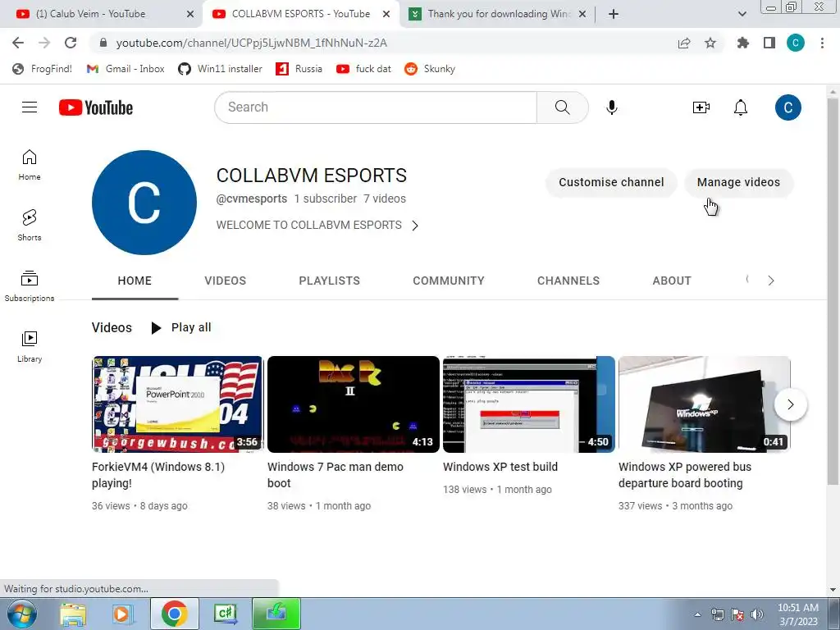Select the VIDEOS channel tab
The height and width of the screenshot is (630, 840).
225,281
